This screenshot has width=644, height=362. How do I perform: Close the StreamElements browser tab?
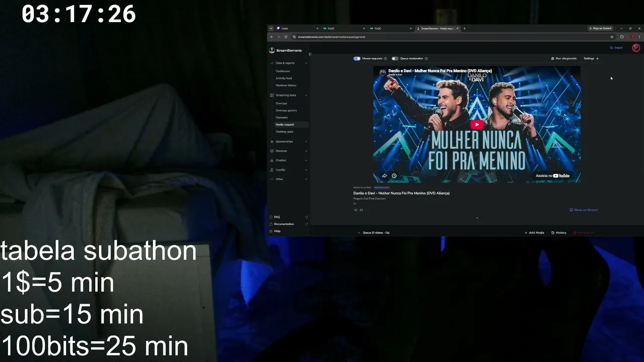click(x=457, y=29)
